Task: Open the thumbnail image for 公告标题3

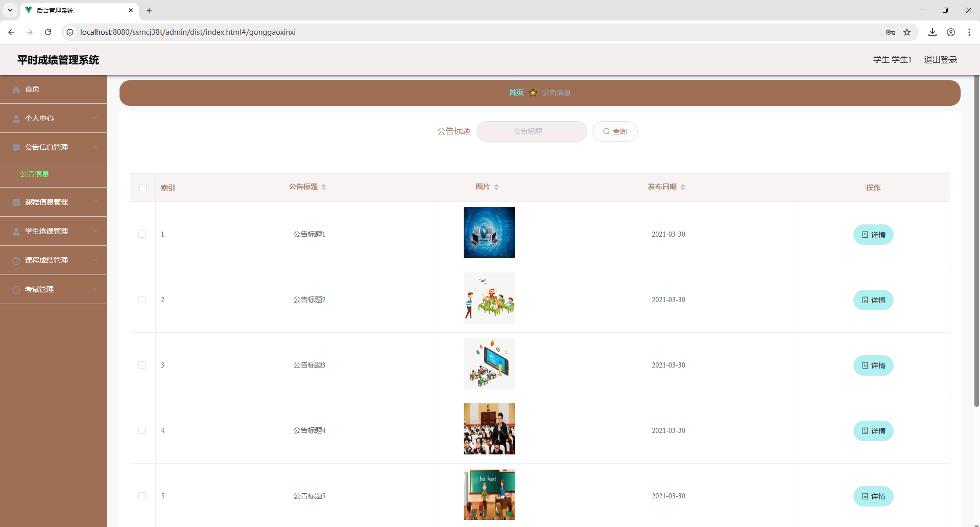Action: point(489,363)
